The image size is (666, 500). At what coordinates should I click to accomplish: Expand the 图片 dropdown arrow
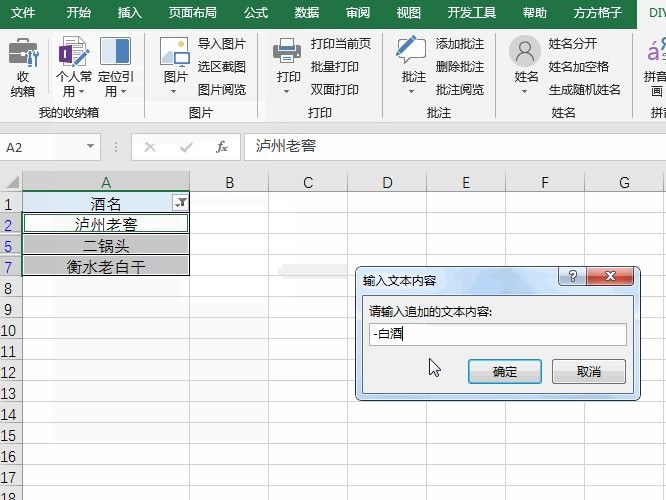point(173,91)
